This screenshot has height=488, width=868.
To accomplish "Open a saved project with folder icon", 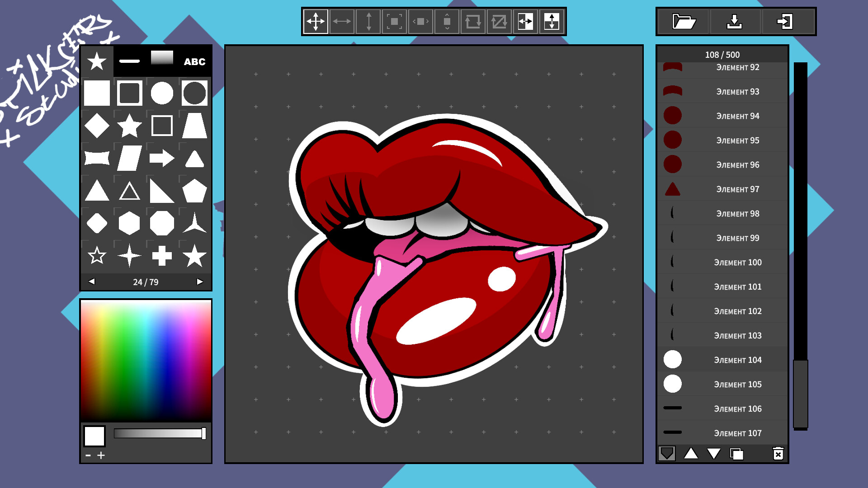I will 684,22.
